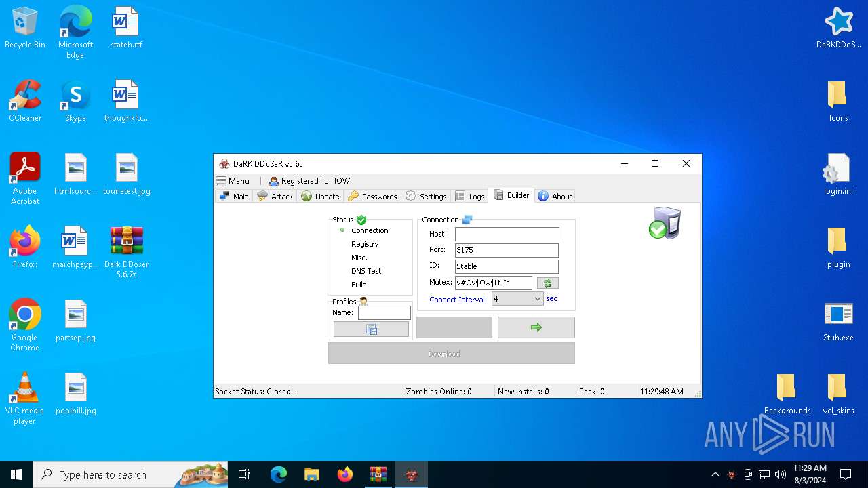Open Firefox desktop shortcut

coord(25,248)
